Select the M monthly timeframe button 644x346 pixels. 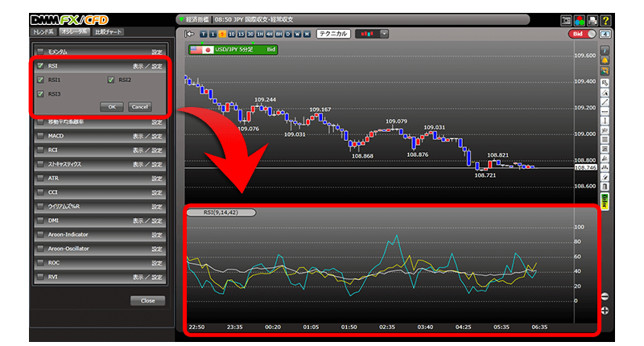307,34
